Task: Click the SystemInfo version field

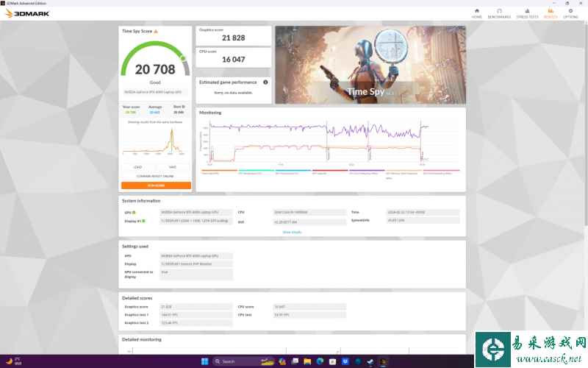Action: coord(423,221)
